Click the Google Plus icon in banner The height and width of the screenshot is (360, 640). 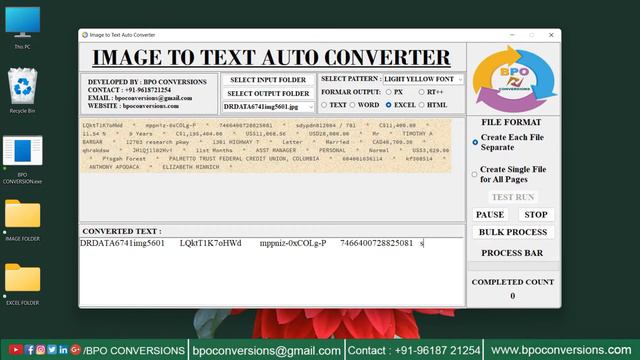point(75,350)
